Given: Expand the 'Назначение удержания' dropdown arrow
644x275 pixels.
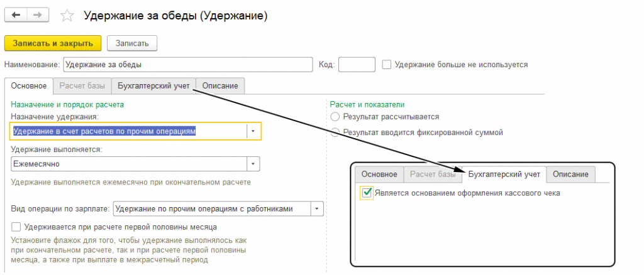Looking at the screenshot, I should point(253,131).
